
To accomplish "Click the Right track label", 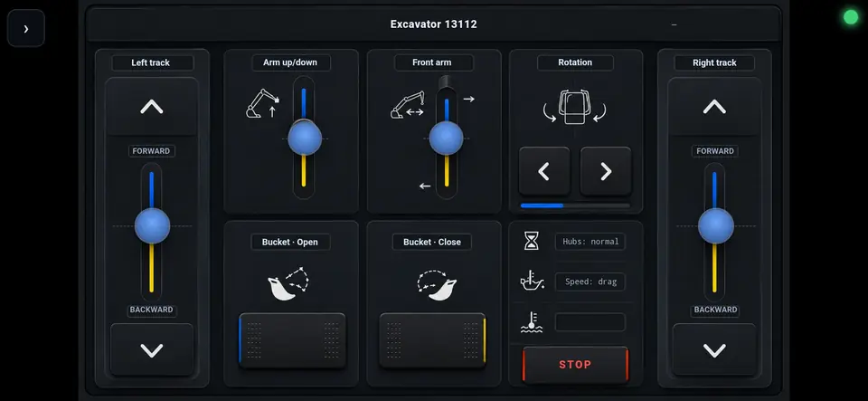I will [714, 62].
